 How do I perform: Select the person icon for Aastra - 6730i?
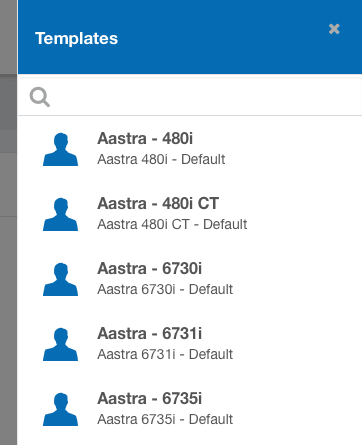60,279
